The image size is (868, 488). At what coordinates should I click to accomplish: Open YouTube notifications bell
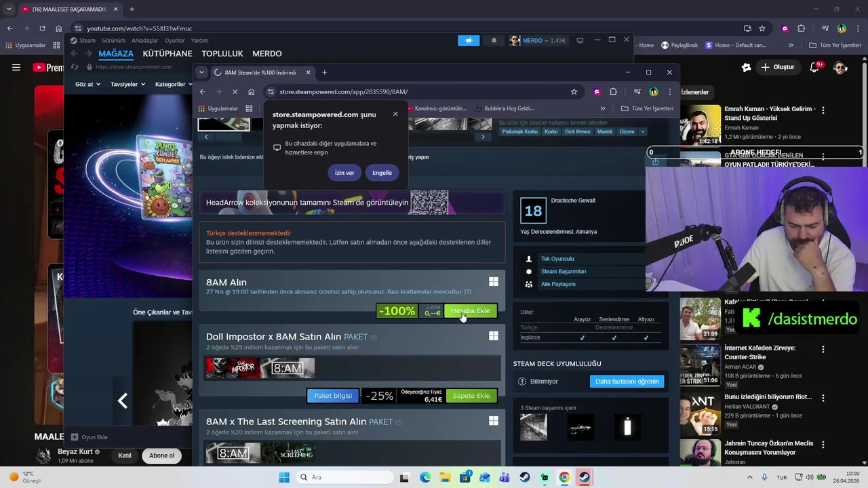(x=816, y=67)
